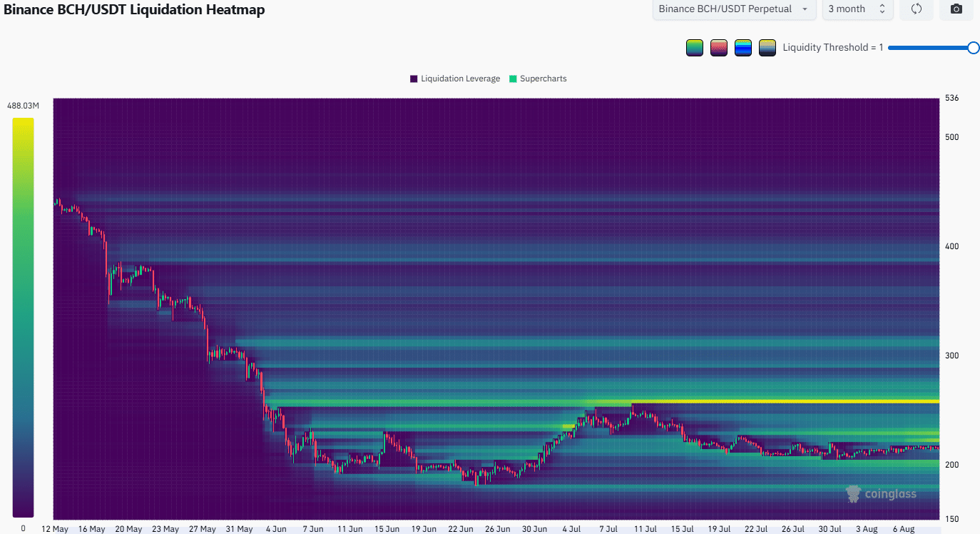Image resolution: width=980 pixels, height=534 pixels.
Task: Click the 22 Jul date axis label
Action: point(755,529)
